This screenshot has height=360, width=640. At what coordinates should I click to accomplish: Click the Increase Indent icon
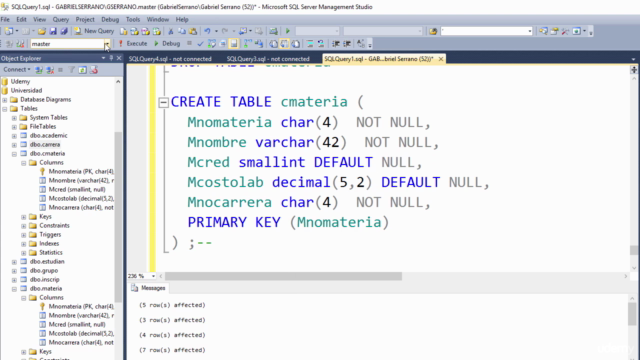coord(347,44)
